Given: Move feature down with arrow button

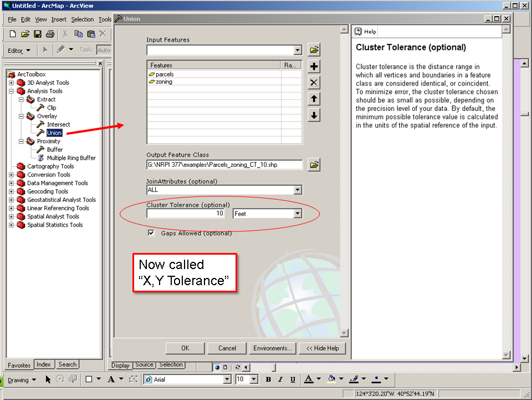Looking at the screenshot, I should [314, 115].
